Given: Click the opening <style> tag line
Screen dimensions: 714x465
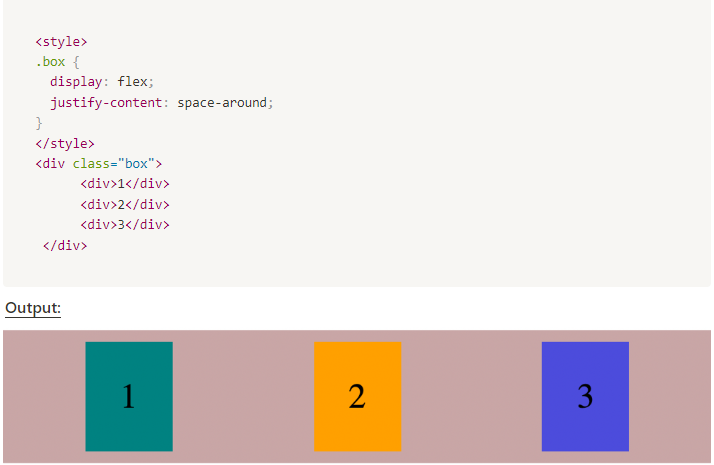Looking at the screenshot, I should point(61,41).
